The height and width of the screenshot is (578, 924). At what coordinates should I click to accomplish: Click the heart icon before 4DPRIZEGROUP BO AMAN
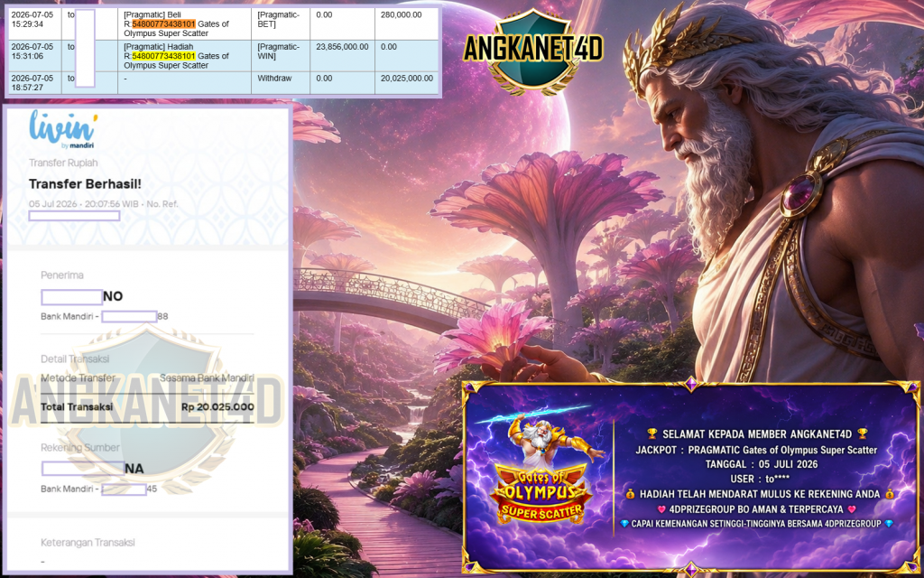pos(661,508)
